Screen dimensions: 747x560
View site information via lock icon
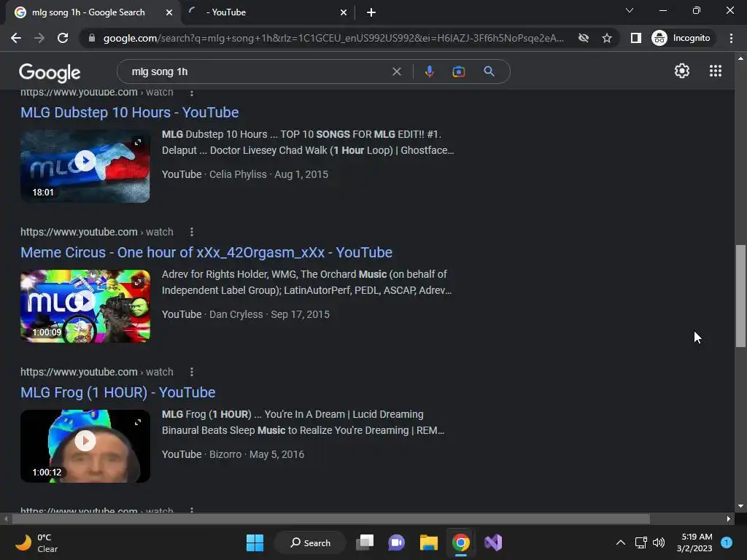pyautogui.click(x=92, y=38)
